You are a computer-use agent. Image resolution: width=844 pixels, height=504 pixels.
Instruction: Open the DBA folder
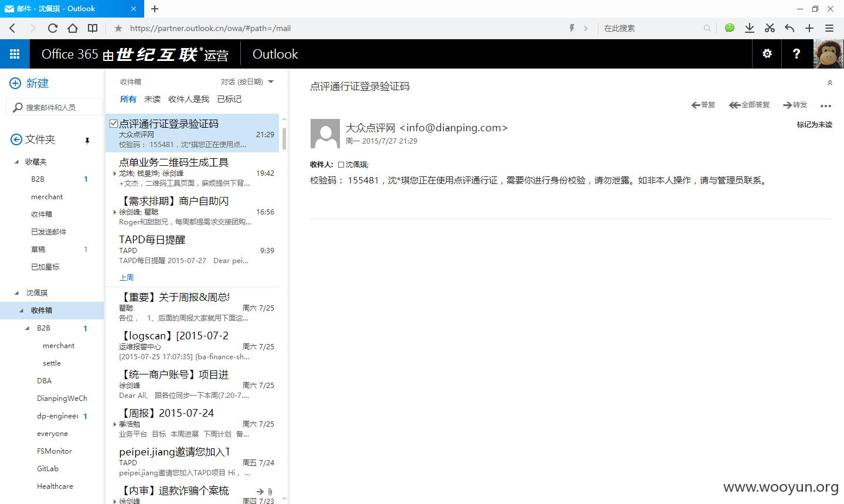click(44, 381)
